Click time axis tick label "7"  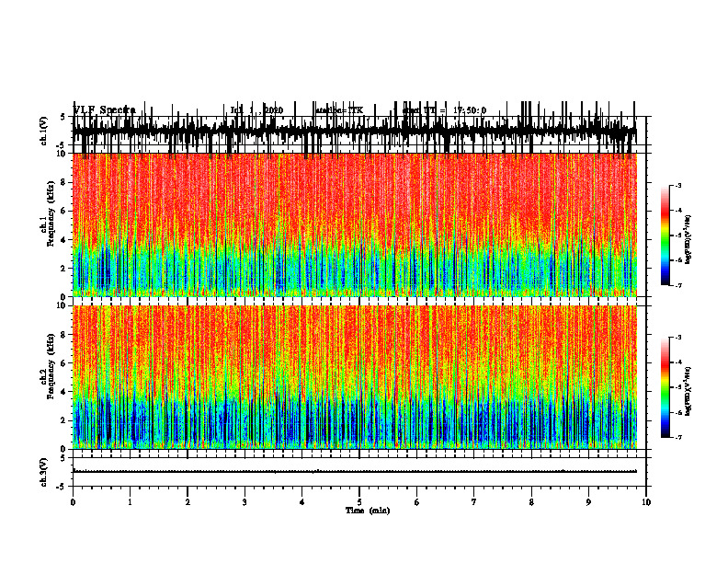tap(474, 502)
